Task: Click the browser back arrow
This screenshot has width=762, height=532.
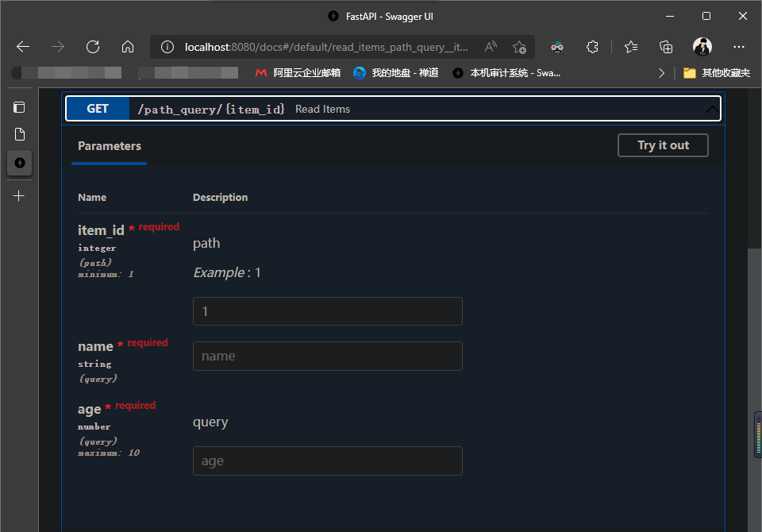Action: [23, 47]
